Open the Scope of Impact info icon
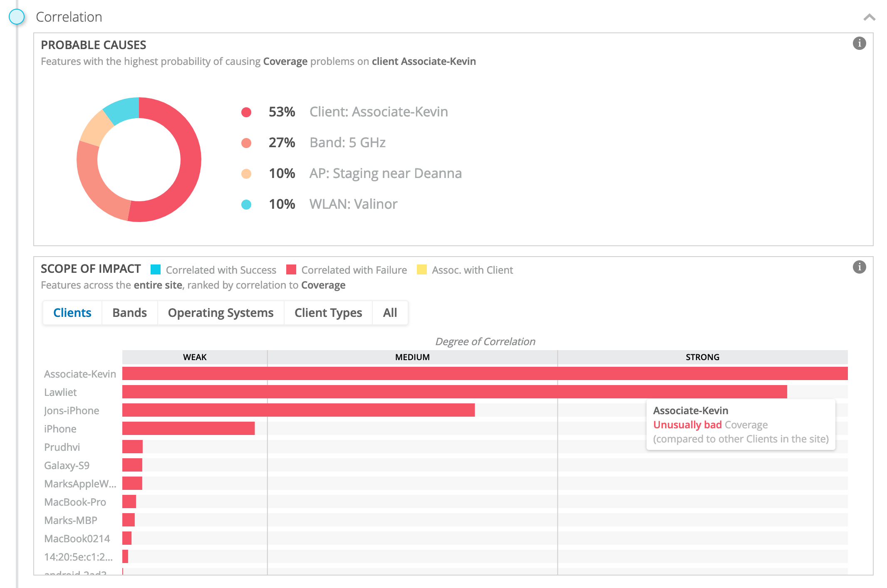The height and width of the screenshot is (588, 887). point(859,267)
